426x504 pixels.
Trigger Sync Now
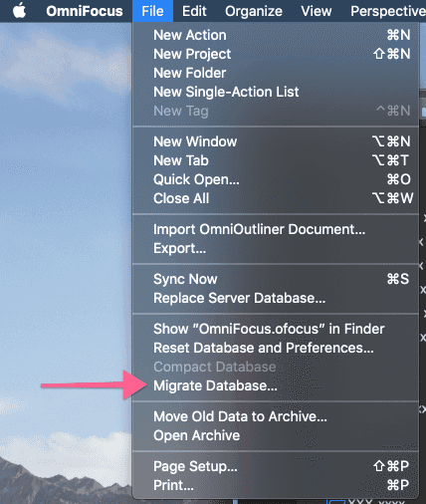[x=276, y=279]
